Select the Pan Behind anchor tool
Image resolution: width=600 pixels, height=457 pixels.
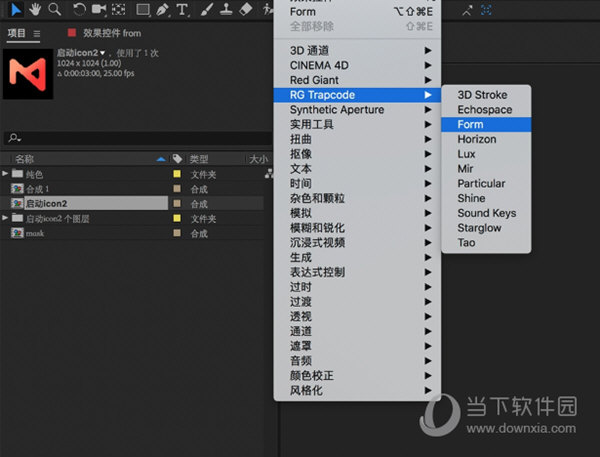tap(118, 9)
